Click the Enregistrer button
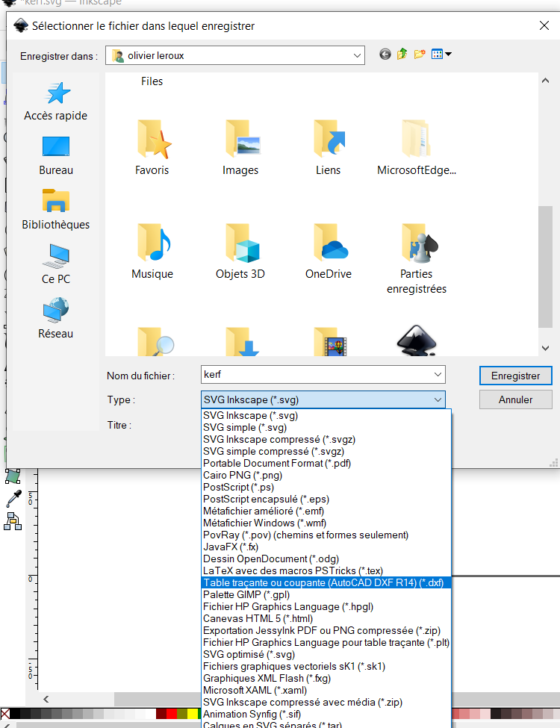 (515, 376)
